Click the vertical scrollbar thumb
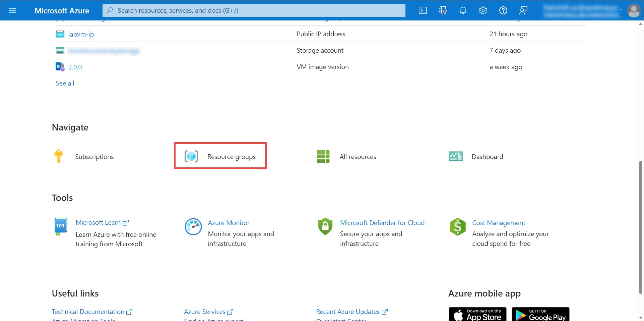 (x=641, y=227)
